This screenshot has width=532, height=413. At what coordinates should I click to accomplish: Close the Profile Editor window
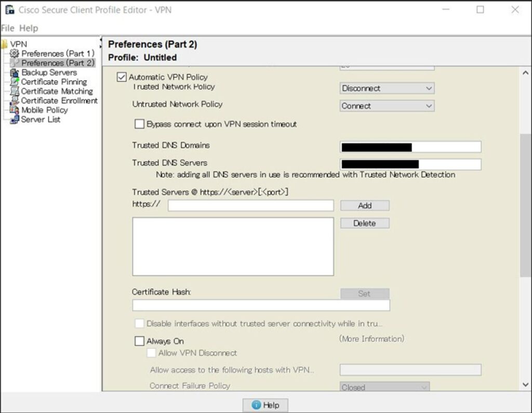[515, 9]
